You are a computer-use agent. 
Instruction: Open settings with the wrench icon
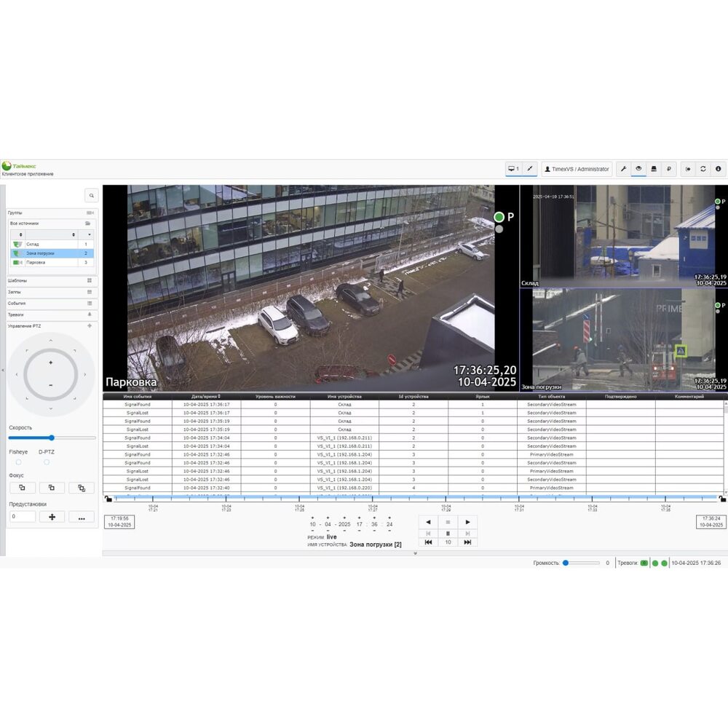pyautogui.click(x=623, y=169)
